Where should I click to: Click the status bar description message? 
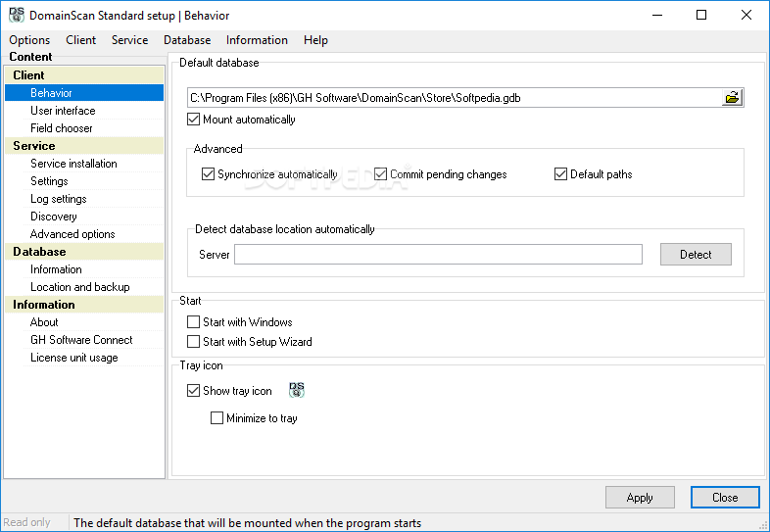click(248, 523)
